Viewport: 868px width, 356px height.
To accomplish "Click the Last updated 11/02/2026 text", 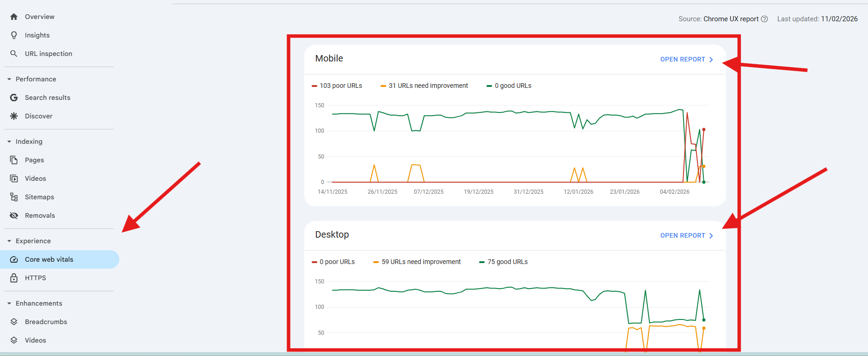I will tap(817, 19).
